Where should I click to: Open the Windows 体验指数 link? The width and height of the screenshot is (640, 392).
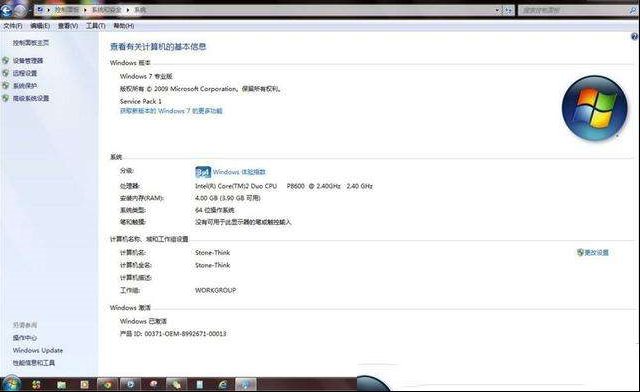pyautogui.click(x=239, y=172)
